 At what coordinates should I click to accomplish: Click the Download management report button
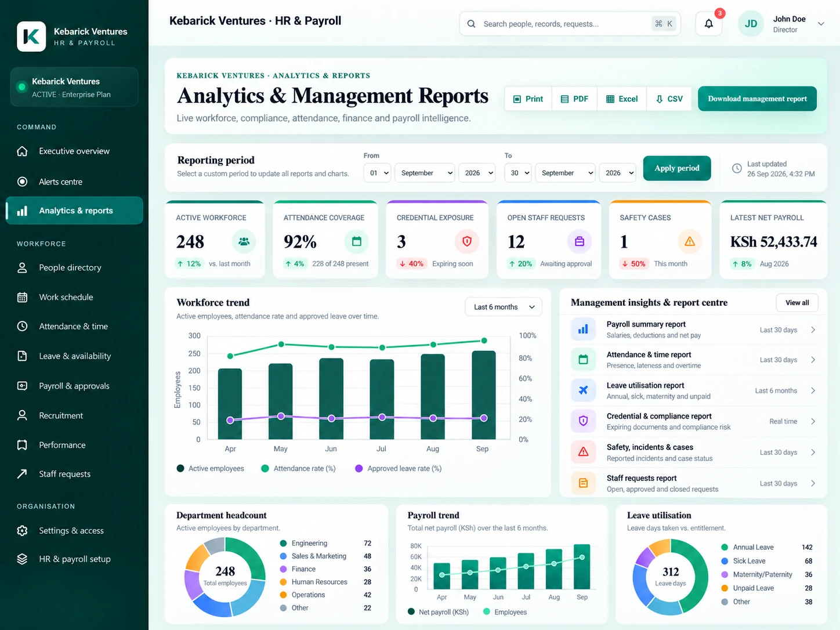tap(757, 99)
